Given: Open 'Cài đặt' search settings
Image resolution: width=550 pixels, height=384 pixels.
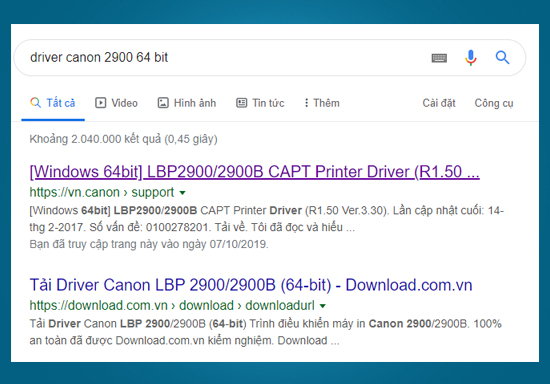Looking at the screenshot, I should pyautogui.click(x=439, y=103).
